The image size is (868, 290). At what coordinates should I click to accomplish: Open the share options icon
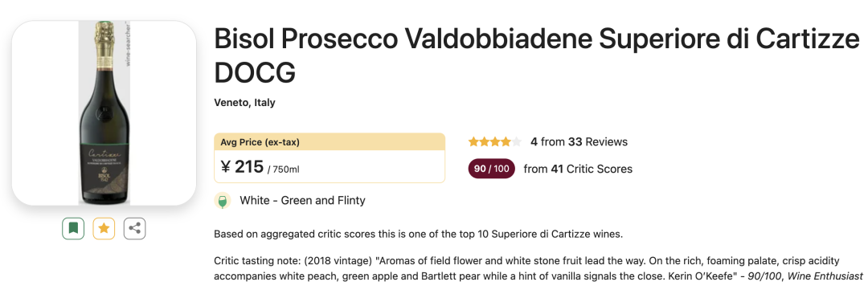click(134, 228)
